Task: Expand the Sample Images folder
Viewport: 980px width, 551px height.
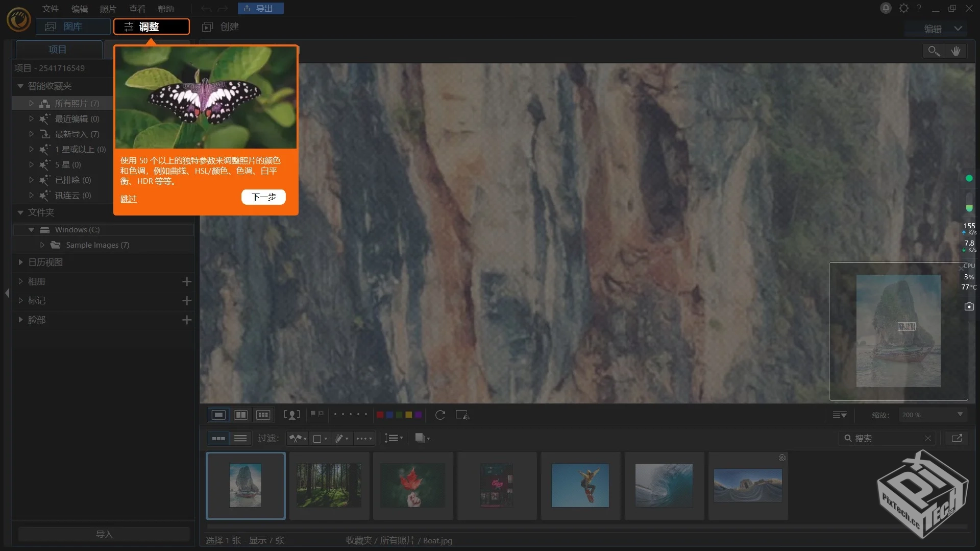Action: click(x=43, y=245)
